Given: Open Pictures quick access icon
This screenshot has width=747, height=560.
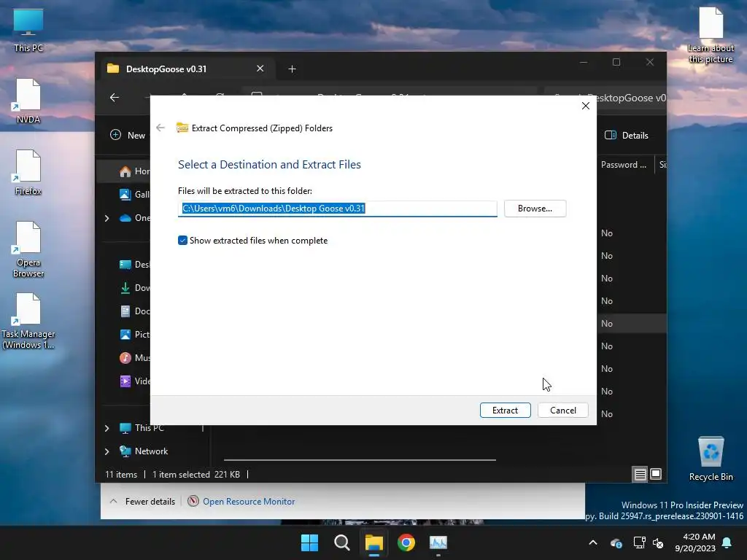Looking at the screenshot, I should click(125, 334).
